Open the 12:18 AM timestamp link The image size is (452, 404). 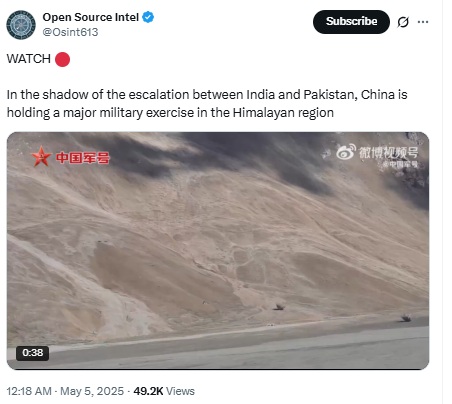click(x=29, y=391)
